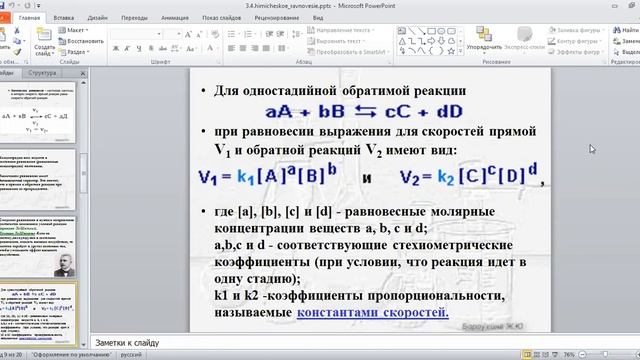Open line spacing dropdown

297,34
